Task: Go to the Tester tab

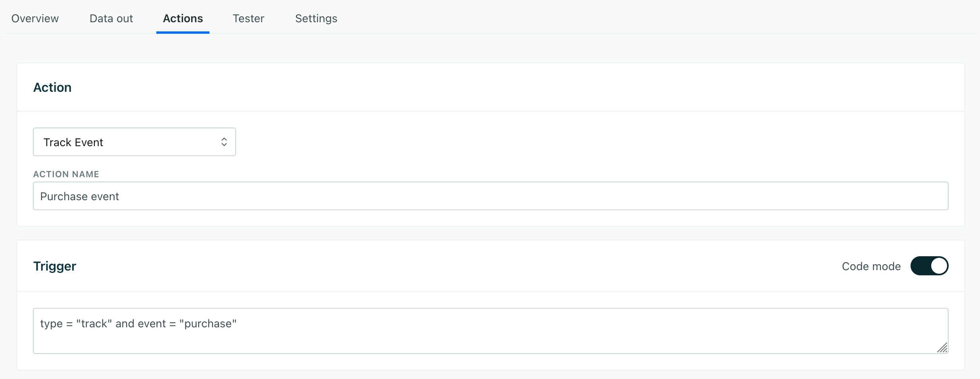Action: 248,18
